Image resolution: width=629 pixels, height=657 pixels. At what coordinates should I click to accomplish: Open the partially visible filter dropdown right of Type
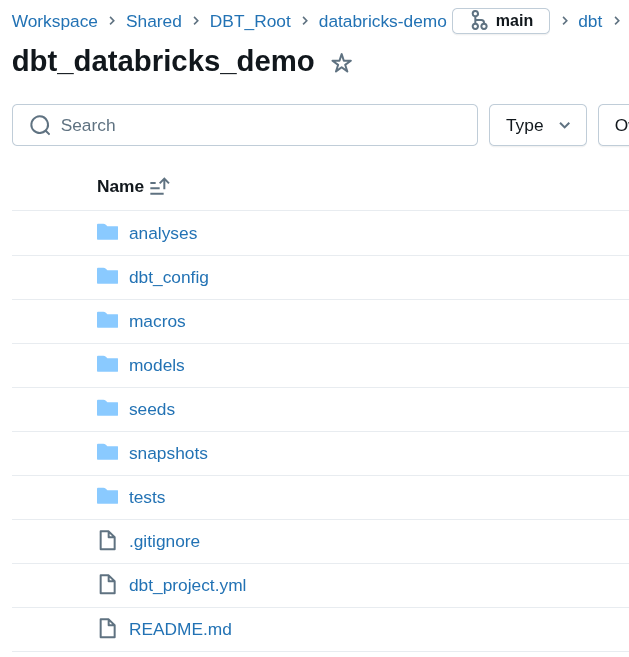pyautogui.click(x=615, y=125)
